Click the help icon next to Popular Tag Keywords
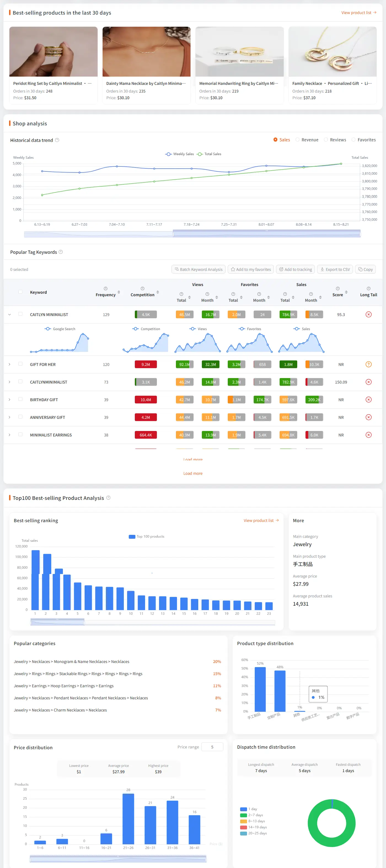The image size is (386, 868). 61,252
